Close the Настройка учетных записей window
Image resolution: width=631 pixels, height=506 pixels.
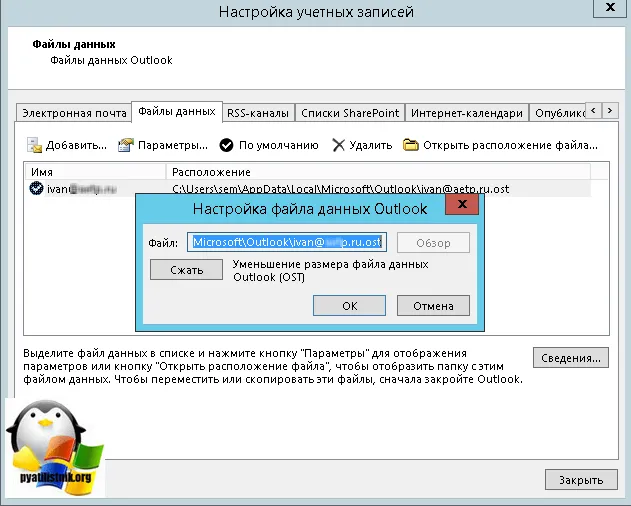click(x=610, y=8)
